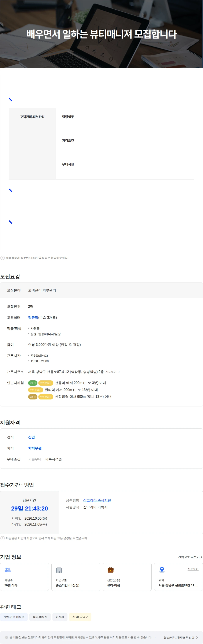
Task: Expand the copyright notice chevron at bottom
Action: pyautogui.click(x=155, y=637)
